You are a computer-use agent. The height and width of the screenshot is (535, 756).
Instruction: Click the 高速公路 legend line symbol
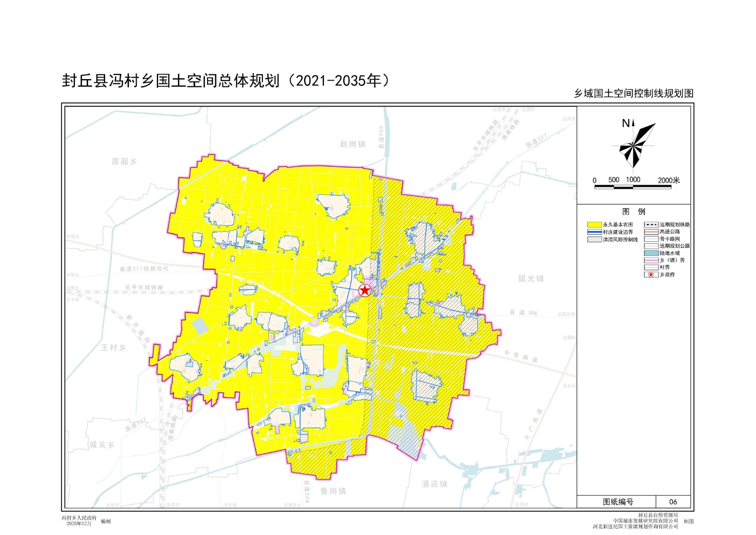(x=651, y=232)
